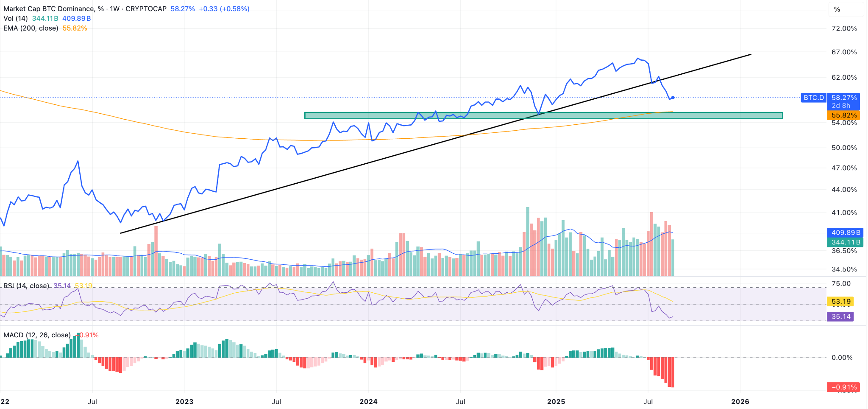Click 44.00% on the price scale
868x409 pixels.
[844, 190]
